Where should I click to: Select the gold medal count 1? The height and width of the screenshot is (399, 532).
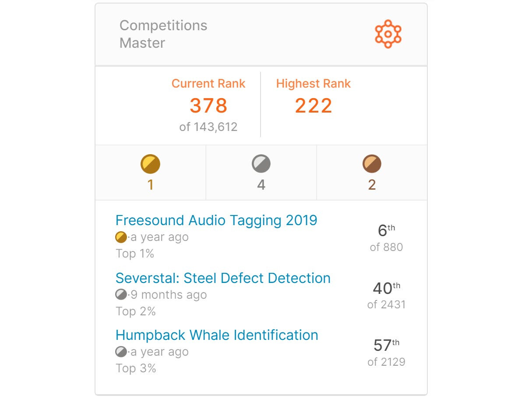150,185
